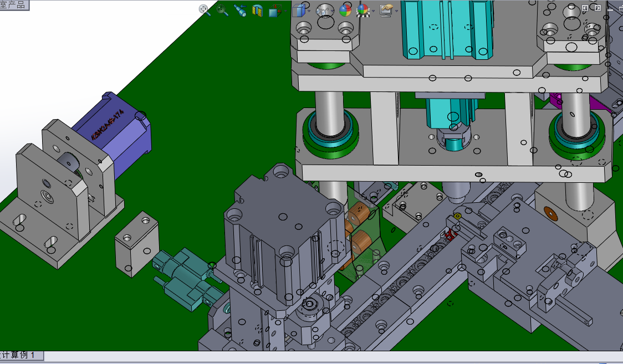623x364 pixels.
Task: Click the Apply Scene checkered ball icon
Action: coord(362,11)
